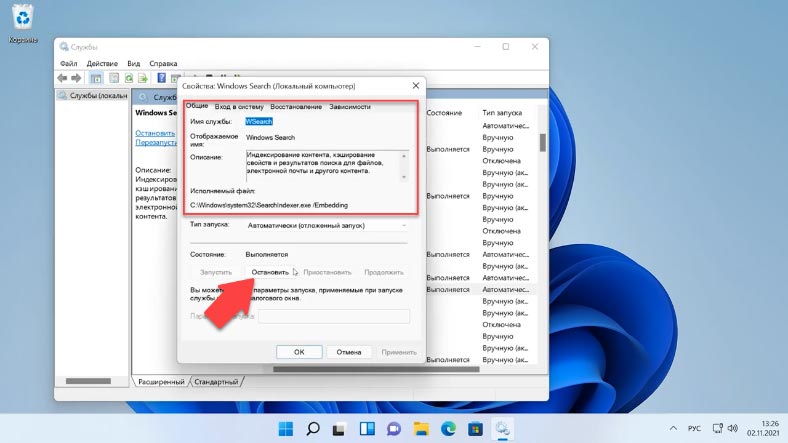This screenshot has height=443, width=788.
Task: Open the Справка menu
Action: [163, 63]
